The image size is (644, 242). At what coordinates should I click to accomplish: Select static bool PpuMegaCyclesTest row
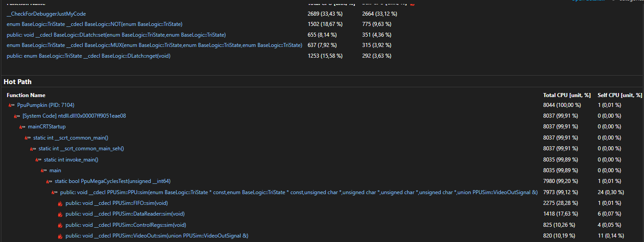coord(113,181)
